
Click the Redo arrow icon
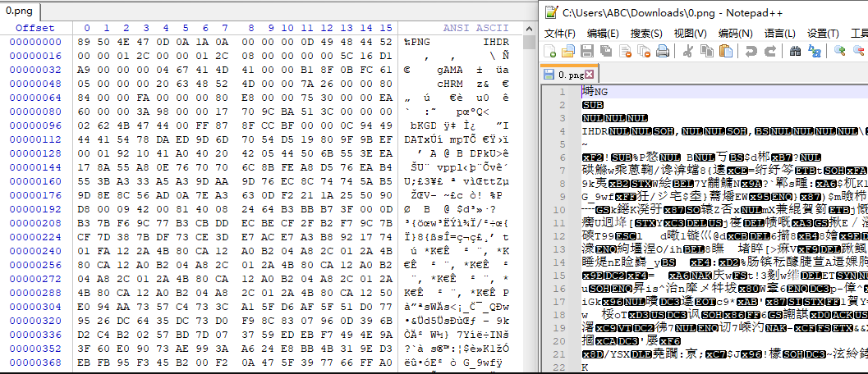pos(769,52)
